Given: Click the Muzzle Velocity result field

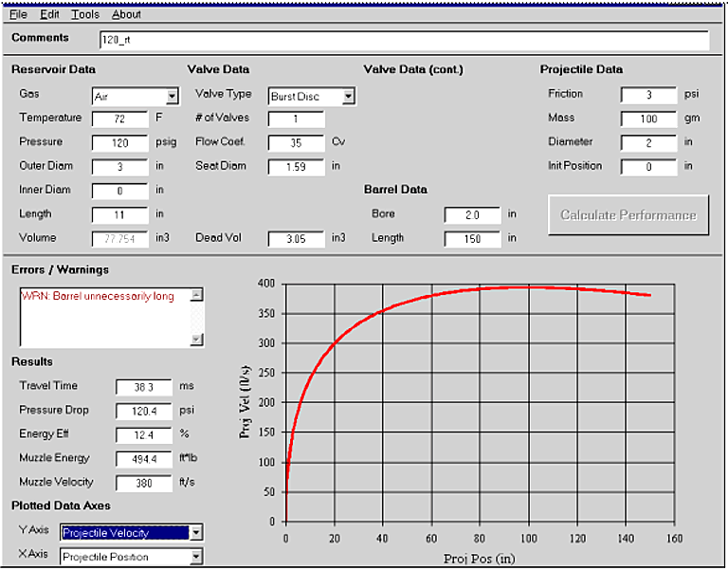Looking at the screenshot, I should click(144, 483).
